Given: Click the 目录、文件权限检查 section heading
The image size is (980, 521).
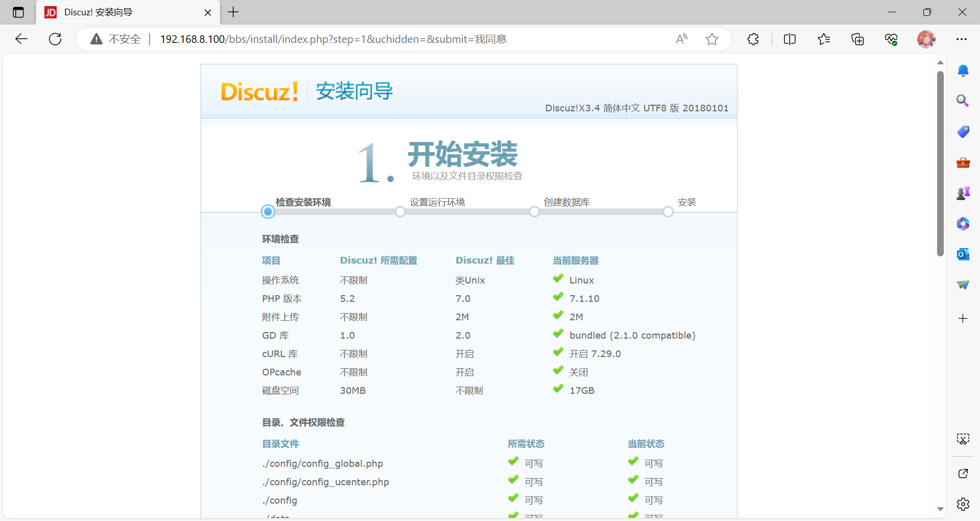Looking at the screenshot, I should [x=303, y=422].
